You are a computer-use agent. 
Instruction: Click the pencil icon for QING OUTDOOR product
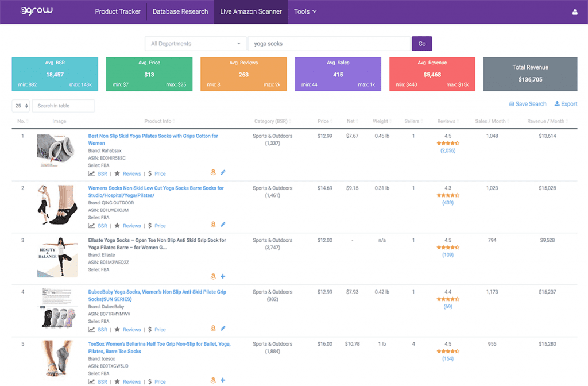(223, 225)
